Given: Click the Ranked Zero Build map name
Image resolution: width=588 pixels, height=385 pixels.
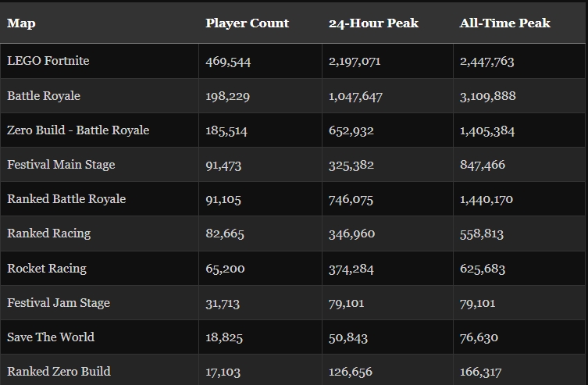Looking at the screenshot, I should (59, 372).
